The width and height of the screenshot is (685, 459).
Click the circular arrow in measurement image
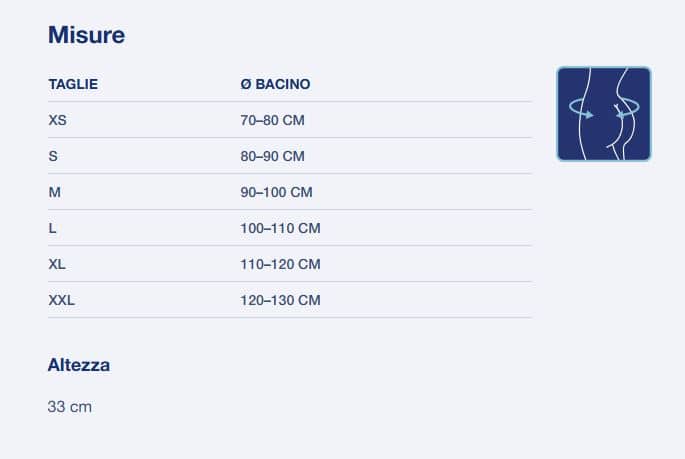[604, 108]
